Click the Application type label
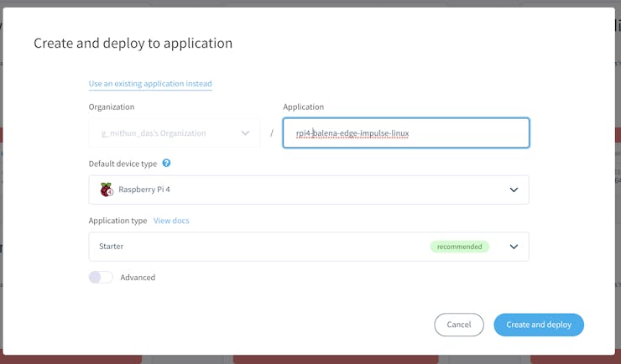The width and height of the screenshot is (621, 364). click(117, 221)
